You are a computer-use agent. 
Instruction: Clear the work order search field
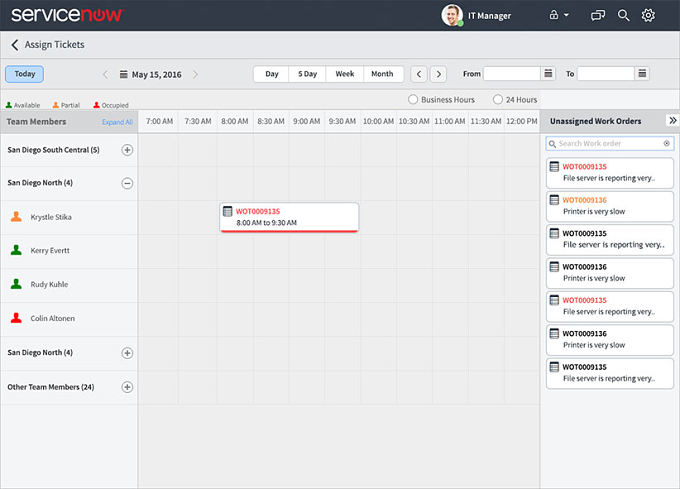pyautogui.click(x=667, y=143)
